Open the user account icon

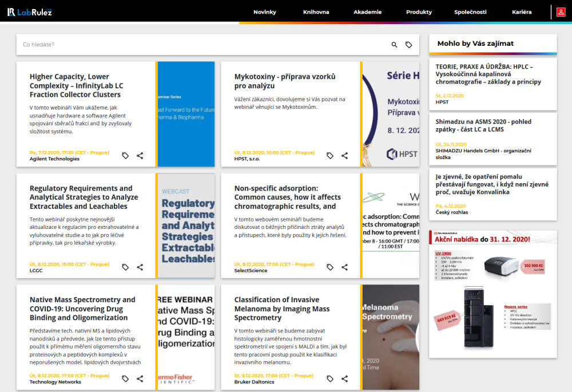[561, 12]
